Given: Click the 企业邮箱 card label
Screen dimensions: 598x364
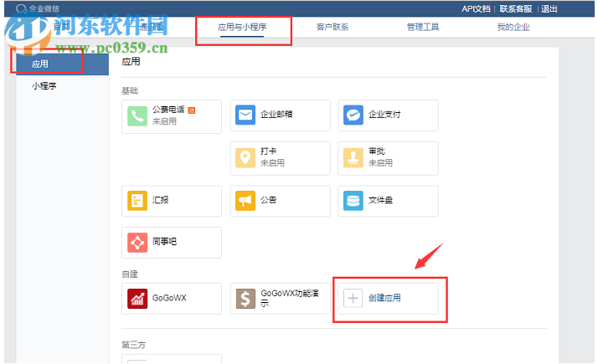Looking at the screenshot, I should coord(276,115).
